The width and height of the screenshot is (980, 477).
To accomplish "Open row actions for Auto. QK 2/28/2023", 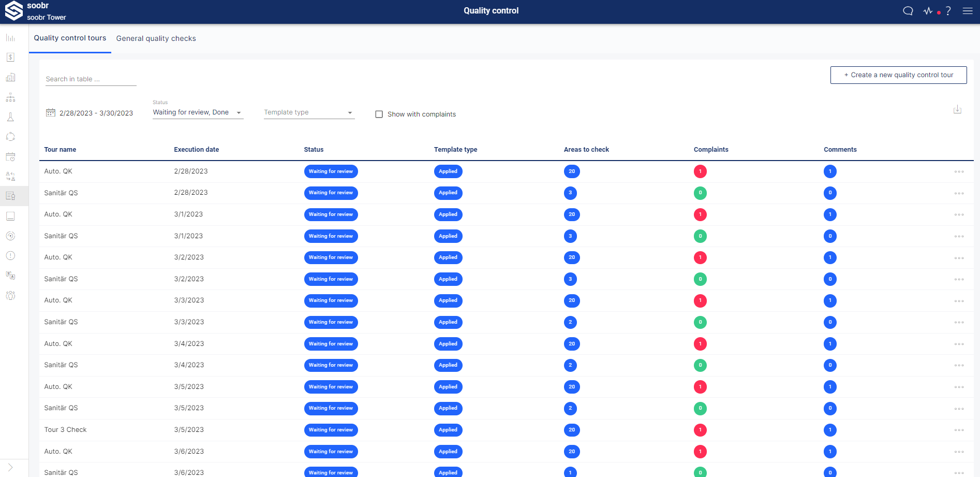I will click(959, 172).
